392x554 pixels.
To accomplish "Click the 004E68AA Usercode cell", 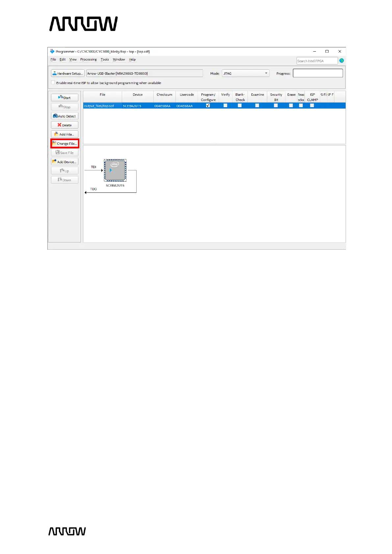I will pos(186,106).
